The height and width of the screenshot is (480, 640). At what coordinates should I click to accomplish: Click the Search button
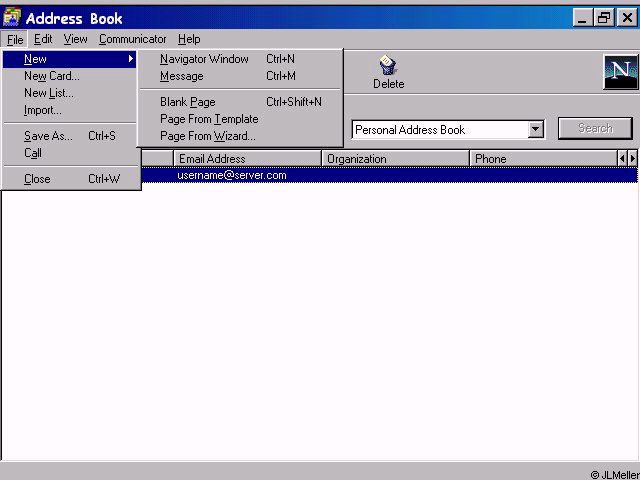(x=596, y=128)
